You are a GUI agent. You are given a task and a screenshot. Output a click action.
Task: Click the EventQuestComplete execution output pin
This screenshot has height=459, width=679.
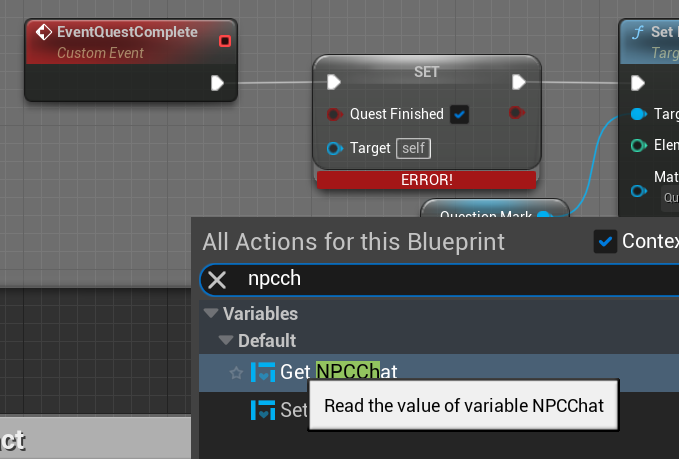(217, 83)
